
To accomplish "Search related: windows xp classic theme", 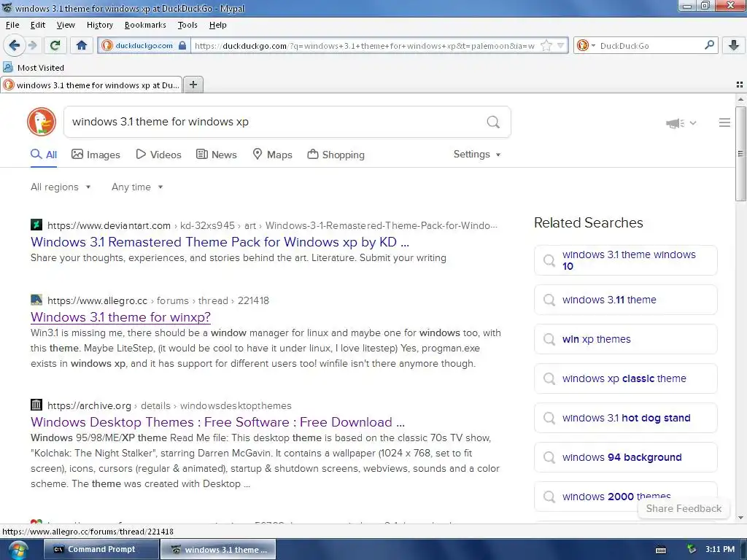I will tap(625, 378).
